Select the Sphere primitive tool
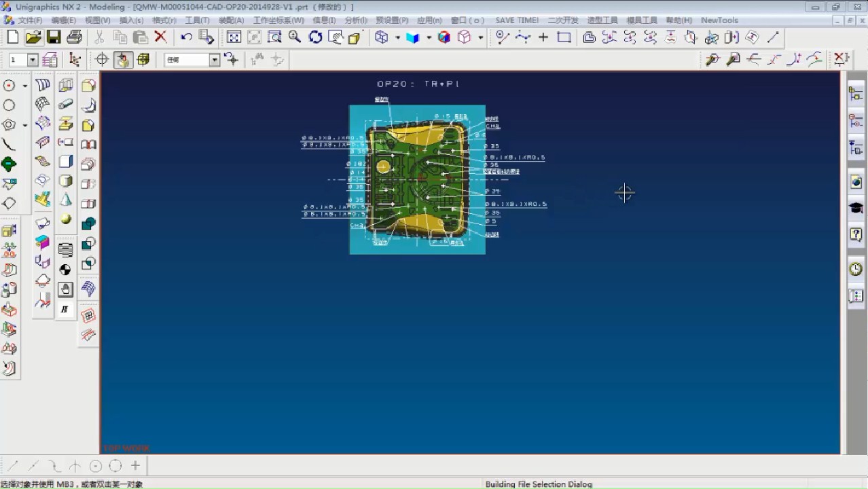The width and height of the screenshot is (868, 489). pos(66,219)
